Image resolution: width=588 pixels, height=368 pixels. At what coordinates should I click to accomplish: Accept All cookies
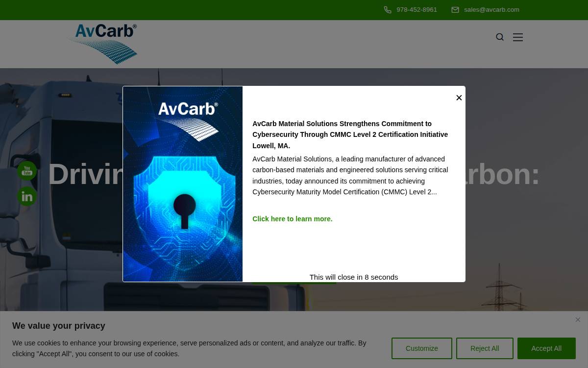pyautogui.click(x=546, y=348)
